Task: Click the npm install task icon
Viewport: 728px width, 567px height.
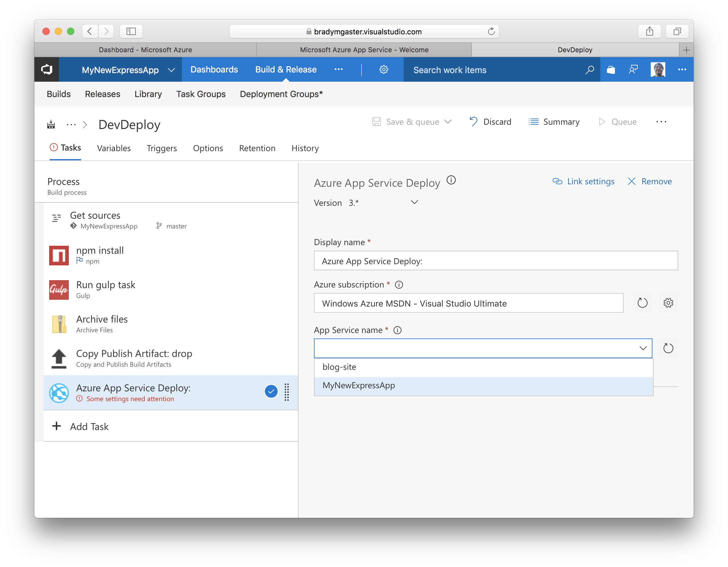Action: coord(59,255)
